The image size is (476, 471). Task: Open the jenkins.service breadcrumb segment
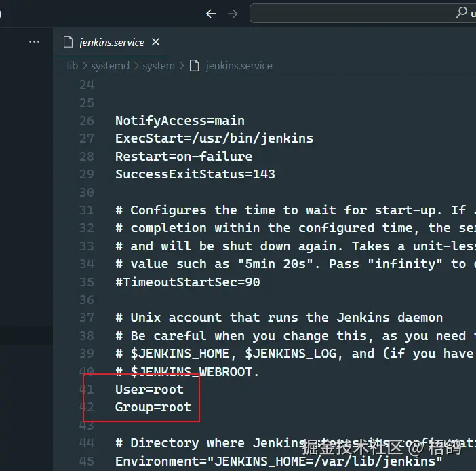[239, 66]
